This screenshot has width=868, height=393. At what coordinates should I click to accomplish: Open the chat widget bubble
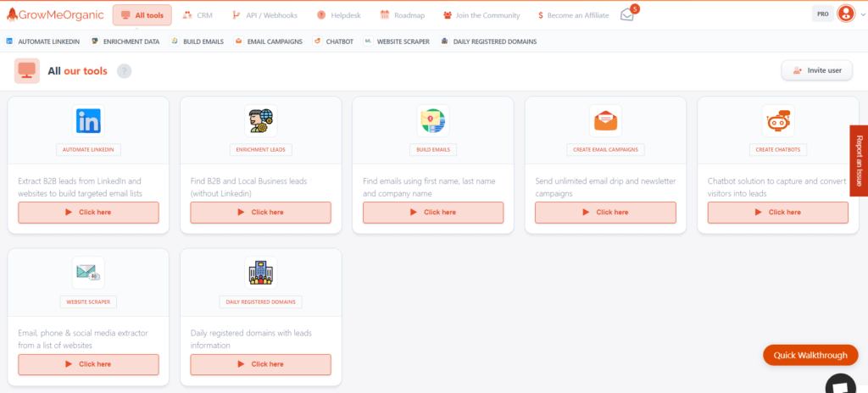(x=840, y=385)
